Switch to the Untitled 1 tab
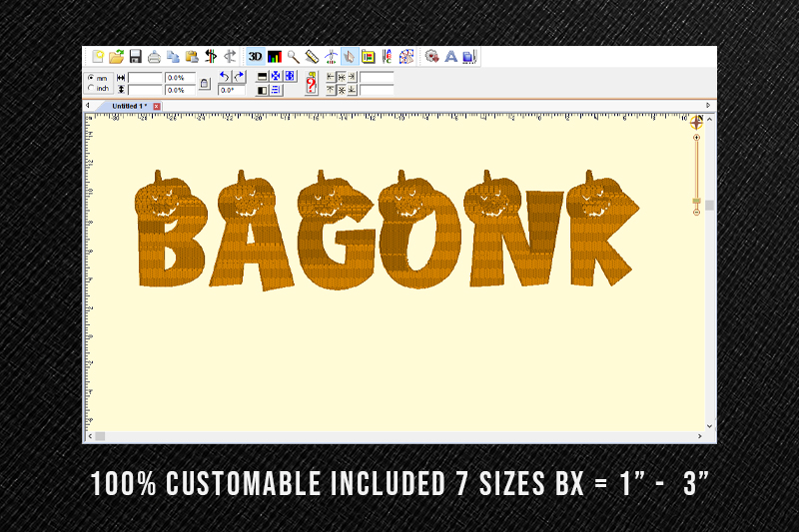799x532 pixels. click(x=130, y=106)
